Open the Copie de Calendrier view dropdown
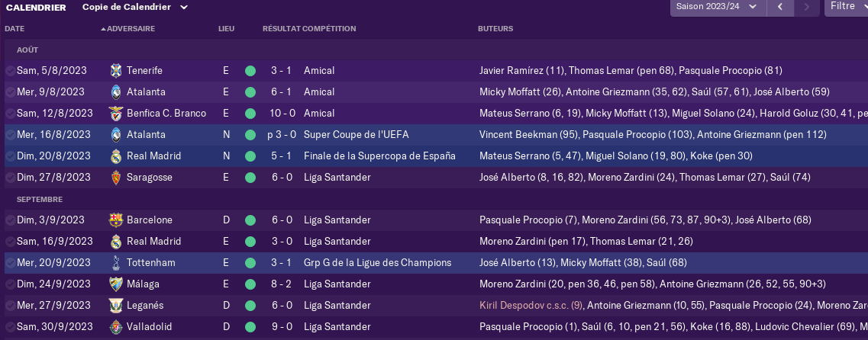 pyautogui.click(x=135, y=7)
